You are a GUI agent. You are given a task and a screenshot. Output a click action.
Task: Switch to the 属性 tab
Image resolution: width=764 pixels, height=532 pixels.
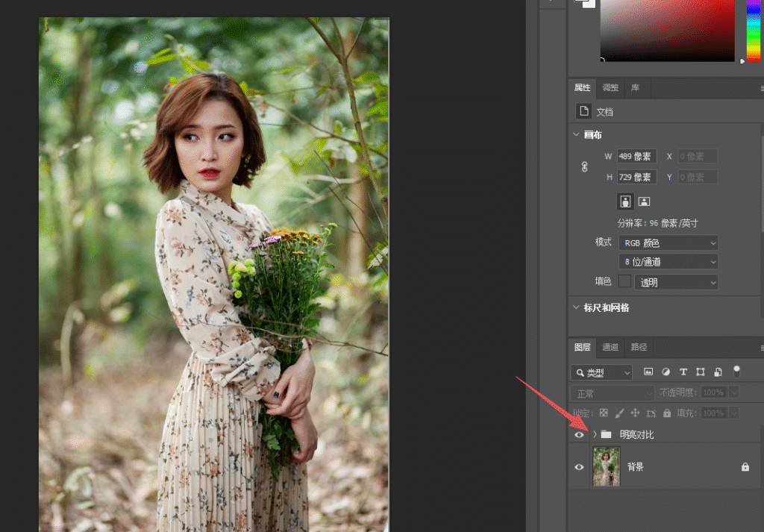pyautogui.click(x=582, y=88)
